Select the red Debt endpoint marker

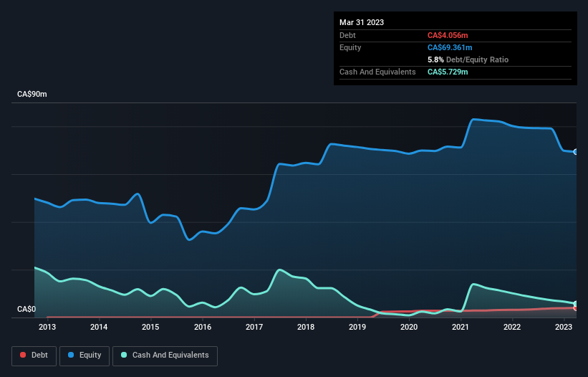(576, 308)
